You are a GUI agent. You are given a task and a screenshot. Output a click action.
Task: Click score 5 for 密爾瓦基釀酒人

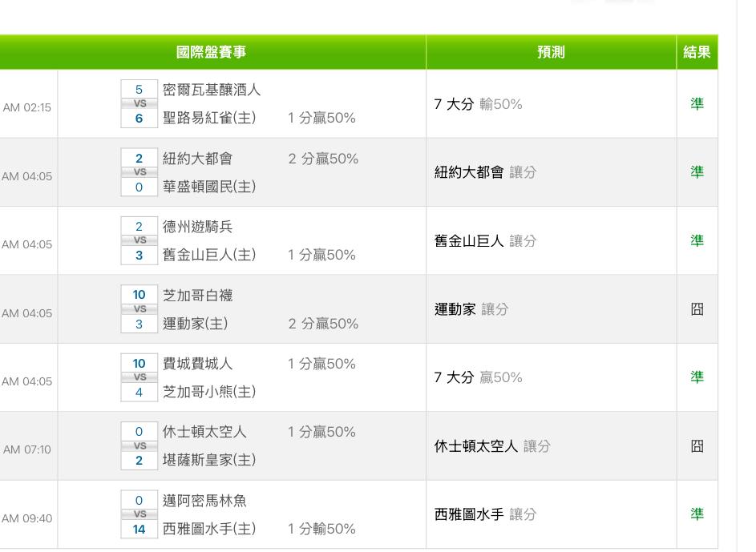pos(139,90)
